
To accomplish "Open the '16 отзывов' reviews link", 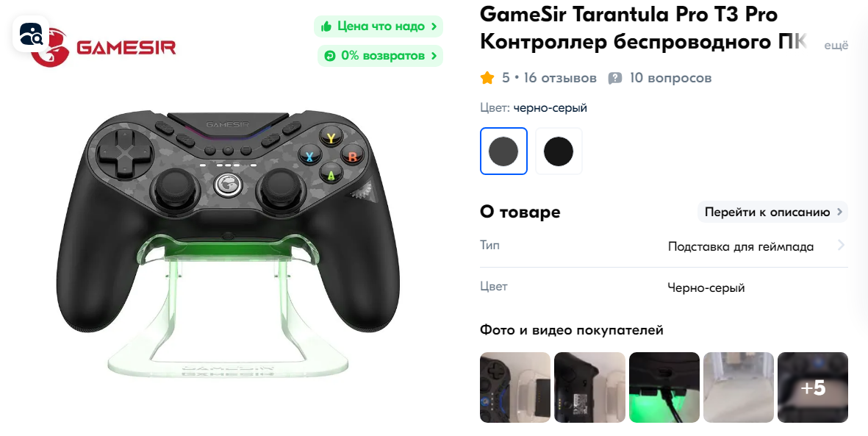I will pyautogui.click(x=559, y=77).
